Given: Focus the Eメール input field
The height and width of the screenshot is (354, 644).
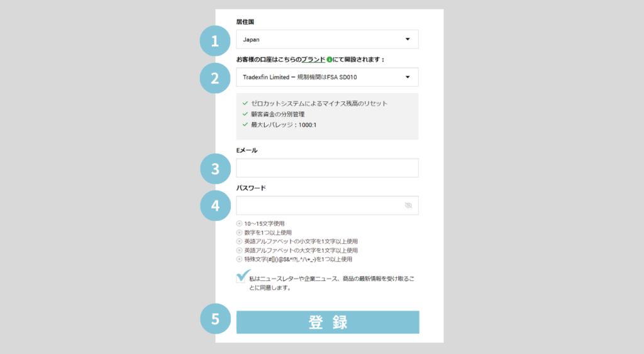Looking at the screenshot, I should click(x=327, y=168).
